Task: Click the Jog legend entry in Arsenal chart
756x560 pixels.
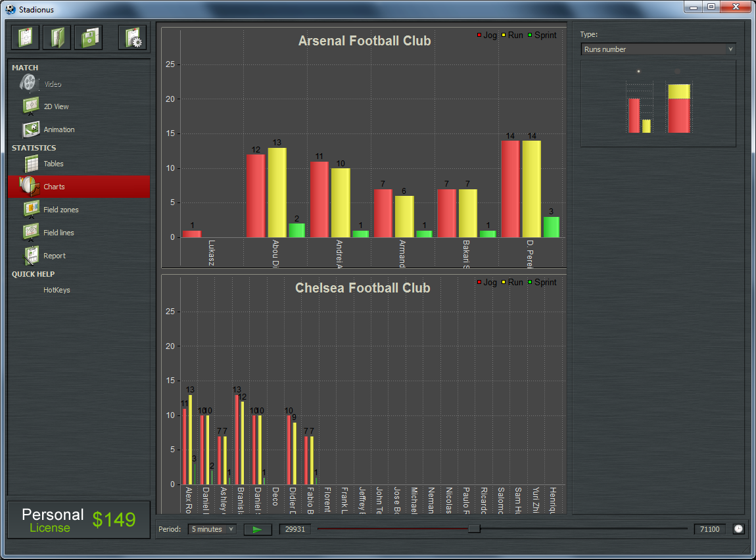Action: tap(487, 35)
